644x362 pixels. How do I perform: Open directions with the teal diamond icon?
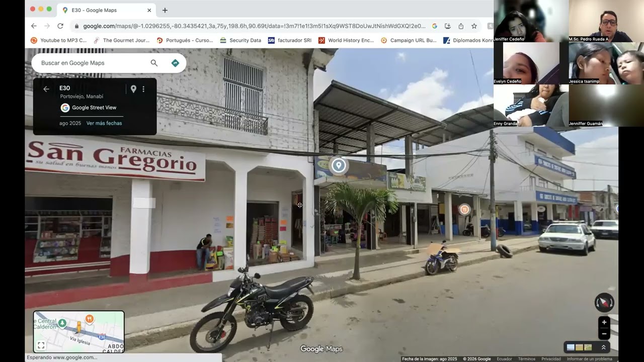175,63
